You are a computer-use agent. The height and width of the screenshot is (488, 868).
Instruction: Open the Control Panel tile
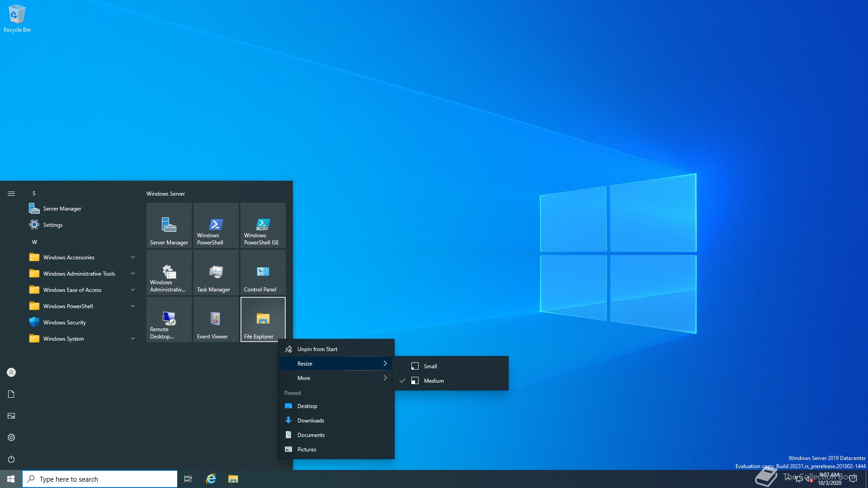coord(263,272)
